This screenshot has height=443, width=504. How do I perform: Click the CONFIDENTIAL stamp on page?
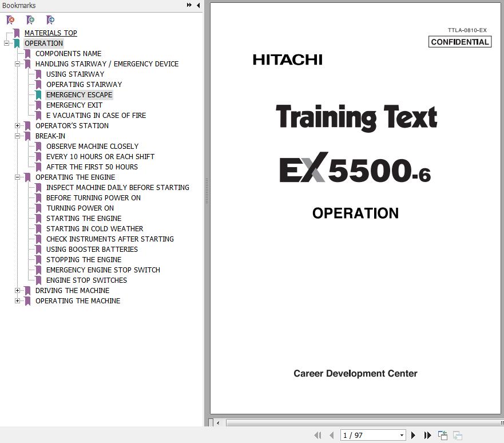pos(459,42)
